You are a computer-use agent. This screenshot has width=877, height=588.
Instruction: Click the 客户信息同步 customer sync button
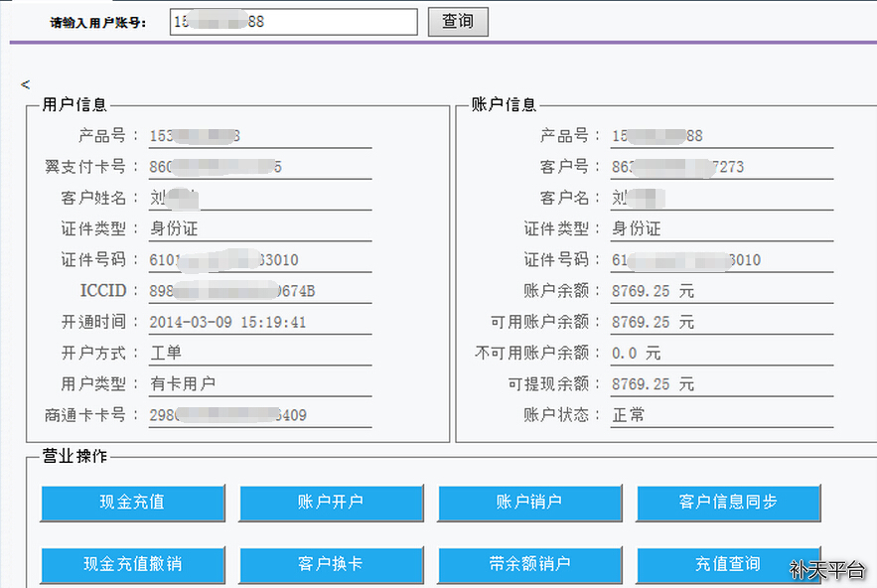point(730,503)
